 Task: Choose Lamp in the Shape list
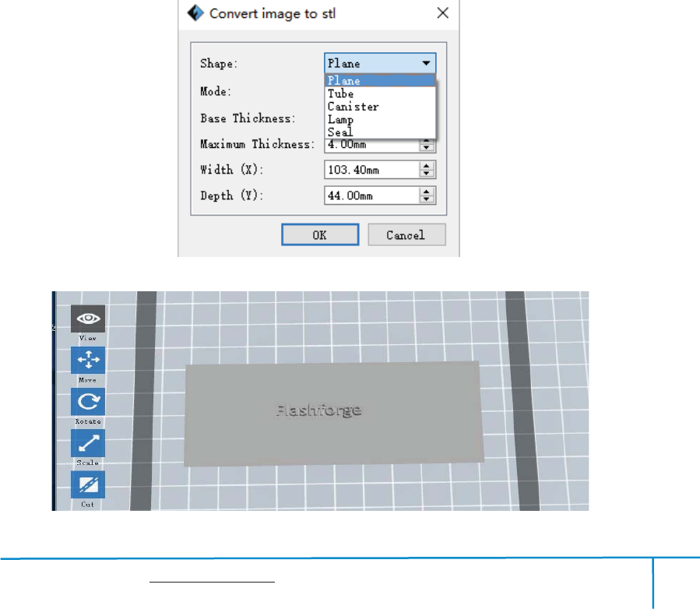point(380,120)
